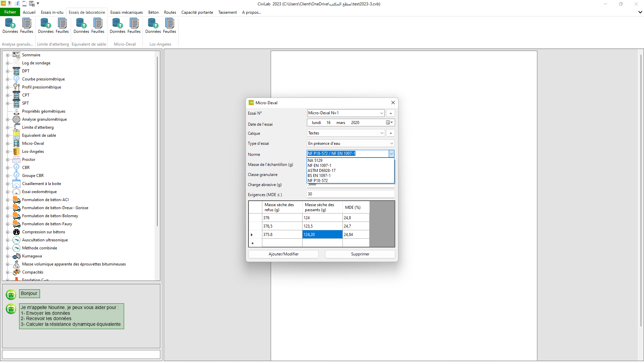Open the date picker calendar icon
The image size is (644, 362).
pos(389,123)
